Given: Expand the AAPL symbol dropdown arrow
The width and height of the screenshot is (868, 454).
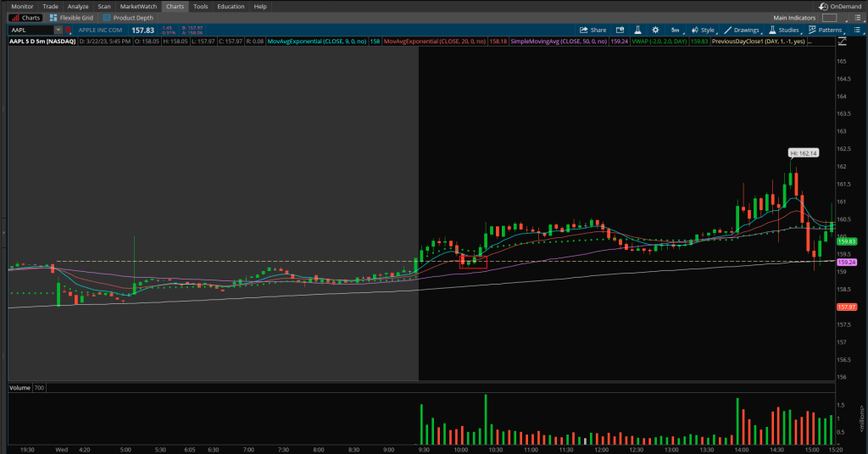Looking at the screenshot, I should 58,30.
